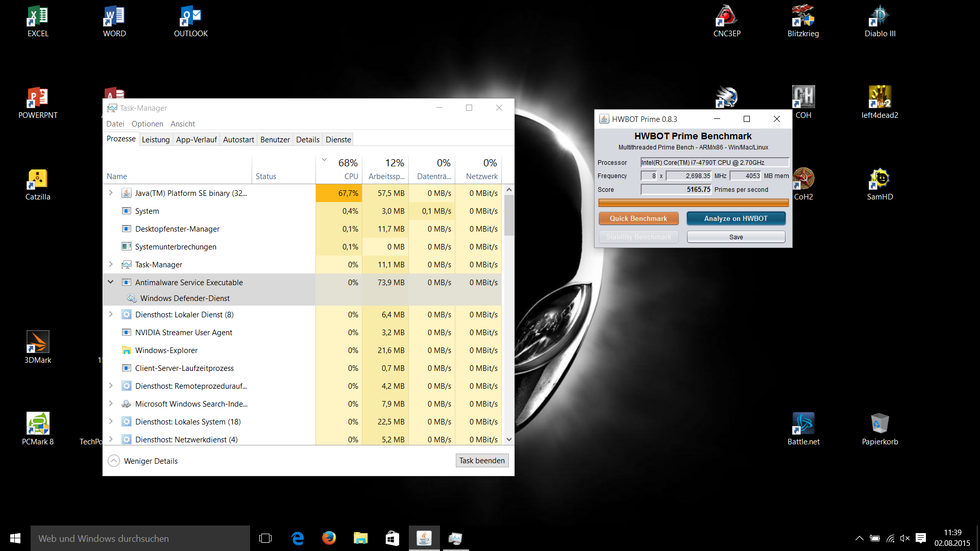Expand Diensthost: Lokales System (18)
Viewport: 980px width, 551px height.
[111, 421]
